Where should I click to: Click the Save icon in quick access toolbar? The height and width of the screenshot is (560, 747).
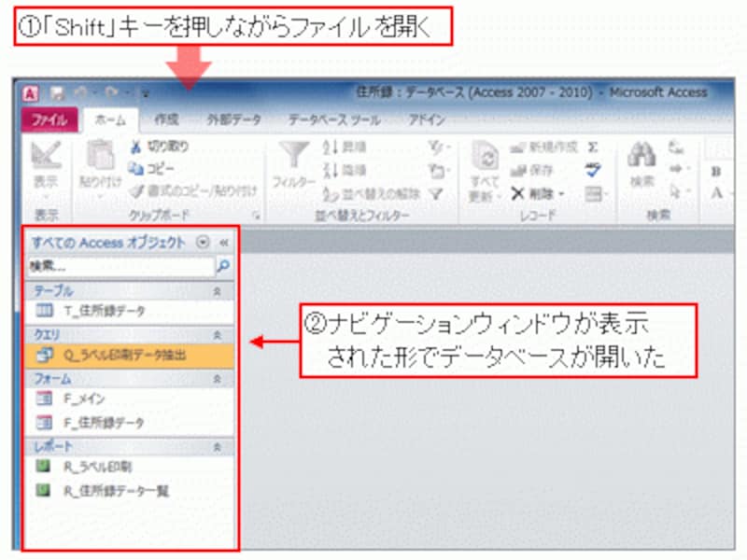[x=58, y=94]
